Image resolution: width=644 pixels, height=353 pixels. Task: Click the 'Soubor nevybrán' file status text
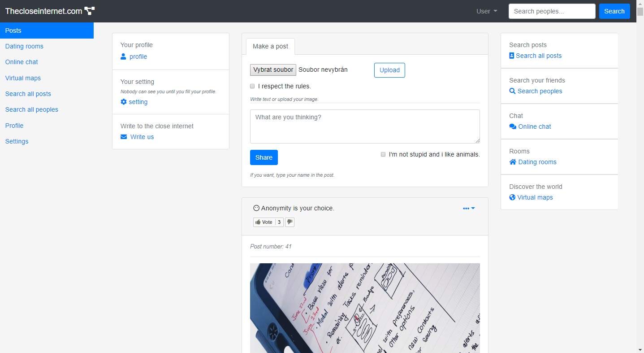coord(323,70)
